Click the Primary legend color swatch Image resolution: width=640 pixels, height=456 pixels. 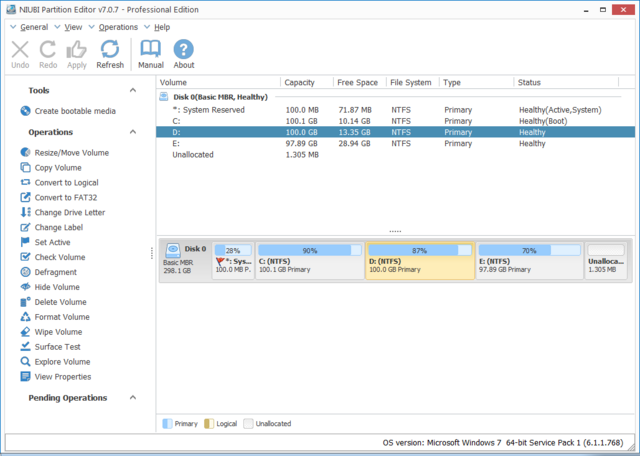click(x=167, y=424)
